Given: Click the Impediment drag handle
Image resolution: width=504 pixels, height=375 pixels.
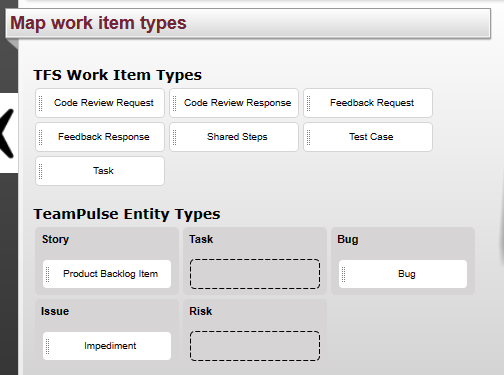Looking at the screenshot, I should [48, 346].
